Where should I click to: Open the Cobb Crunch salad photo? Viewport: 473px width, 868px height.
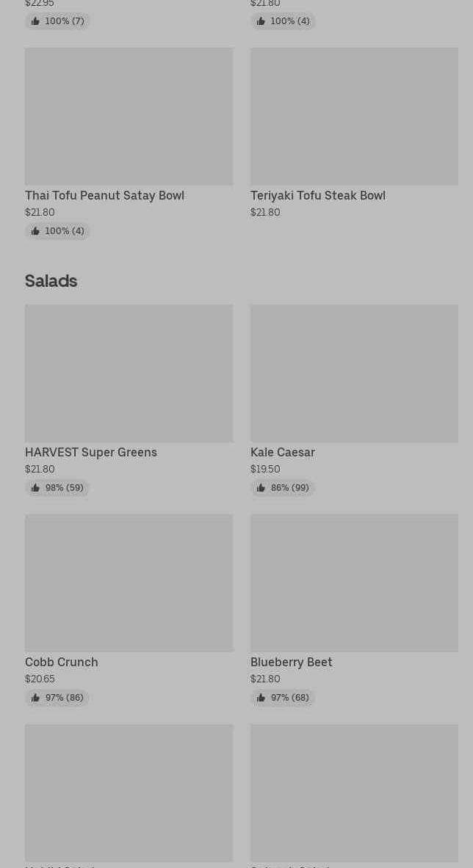click(x=129, y=583)
